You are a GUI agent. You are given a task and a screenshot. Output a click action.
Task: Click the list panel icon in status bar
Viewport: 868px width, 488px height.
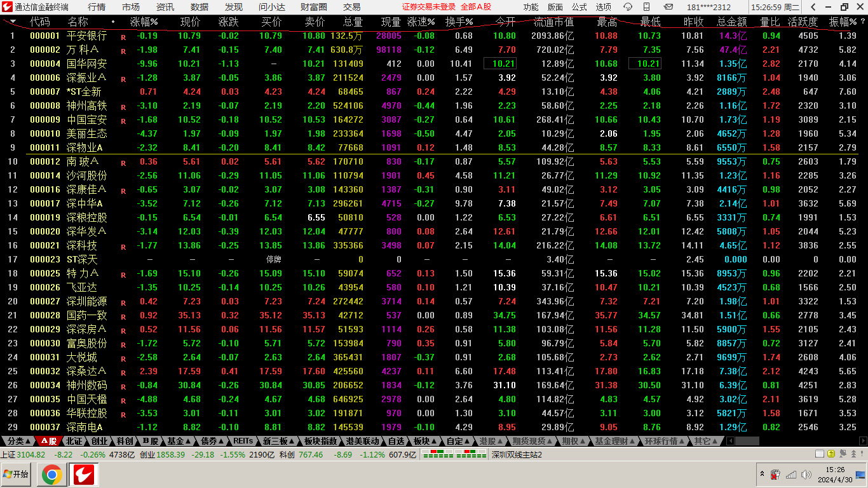coord(818,454)
